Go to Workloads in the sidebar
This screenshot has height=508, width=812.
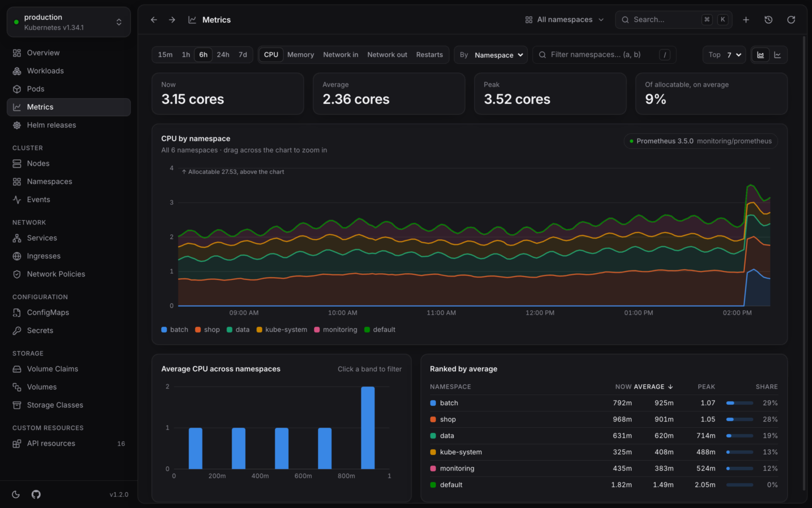69,71
